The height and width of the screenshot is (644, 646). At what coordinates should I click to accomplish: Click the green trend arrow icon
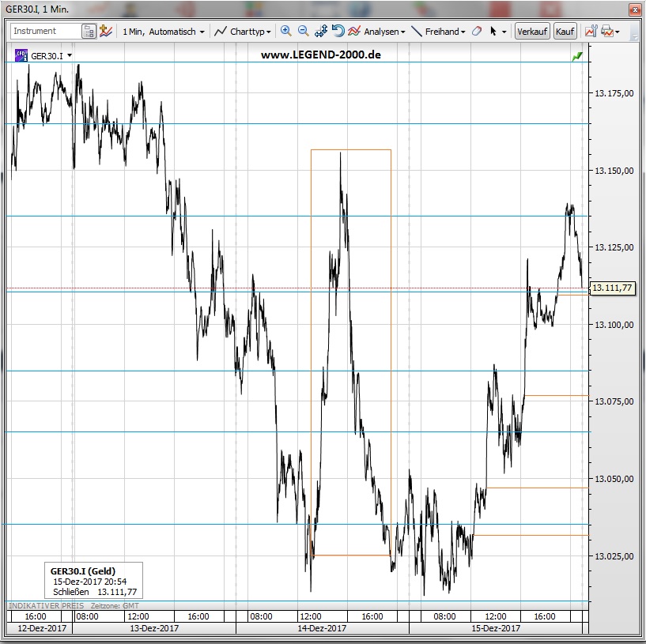click(x=578, y=56)
